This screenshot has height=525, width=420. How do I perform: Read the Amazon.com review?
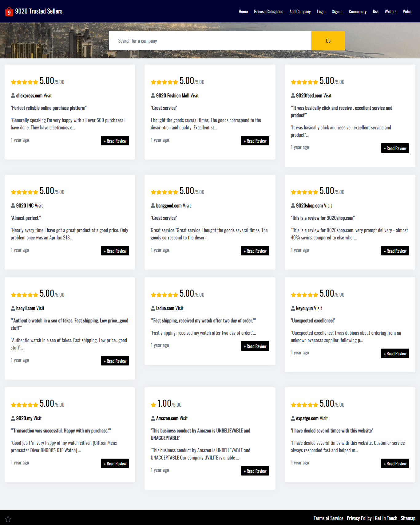click(255, 471)
